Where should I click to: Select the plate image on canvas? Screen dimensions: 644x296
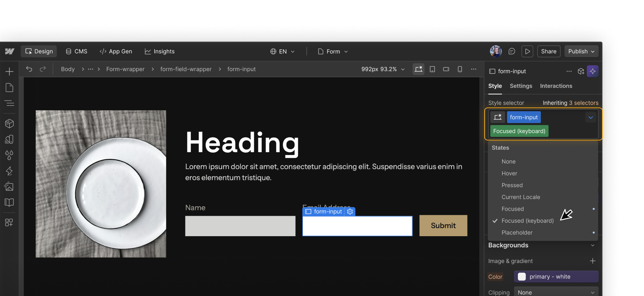point(101,184)
